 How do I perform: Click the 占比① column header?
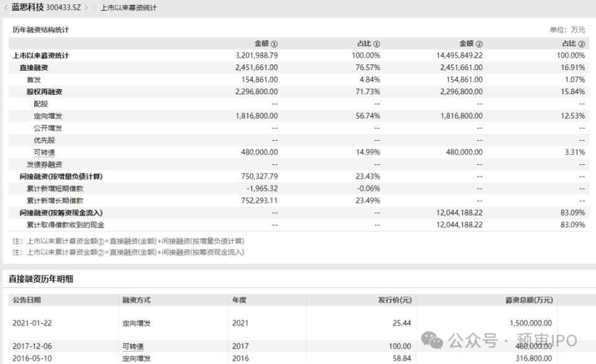click(368, 43)
